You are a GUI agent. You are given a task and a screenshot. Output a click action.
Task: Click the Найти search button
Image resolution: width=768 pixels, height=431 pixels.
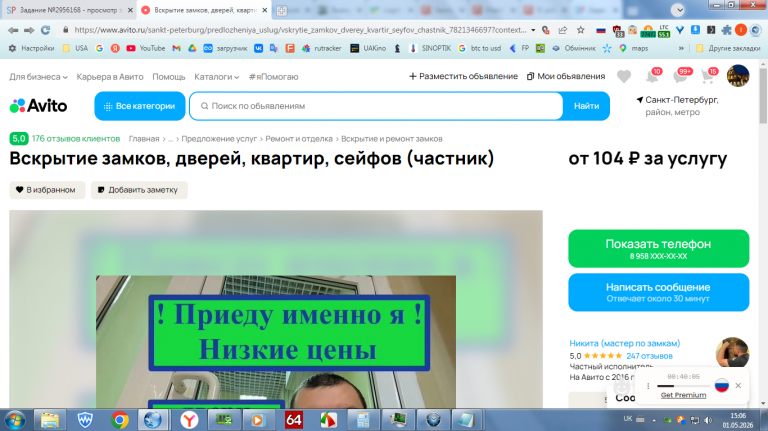coord(586,106)
